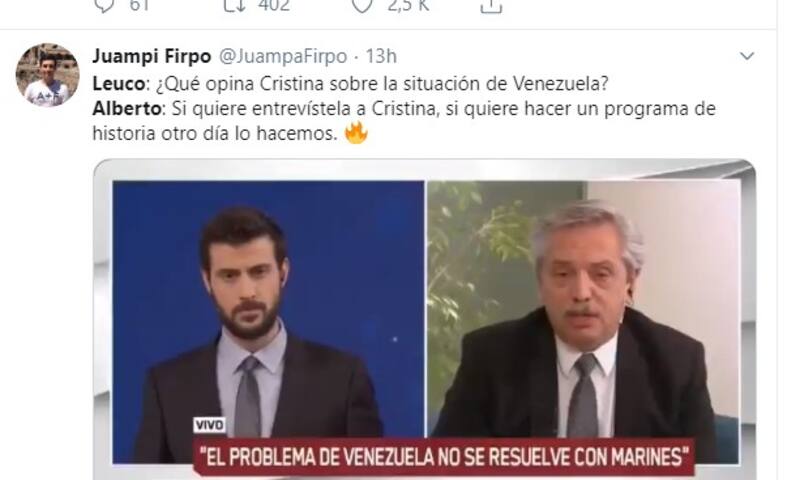Click the tweet text starting with Leuco

click(351, 84)
